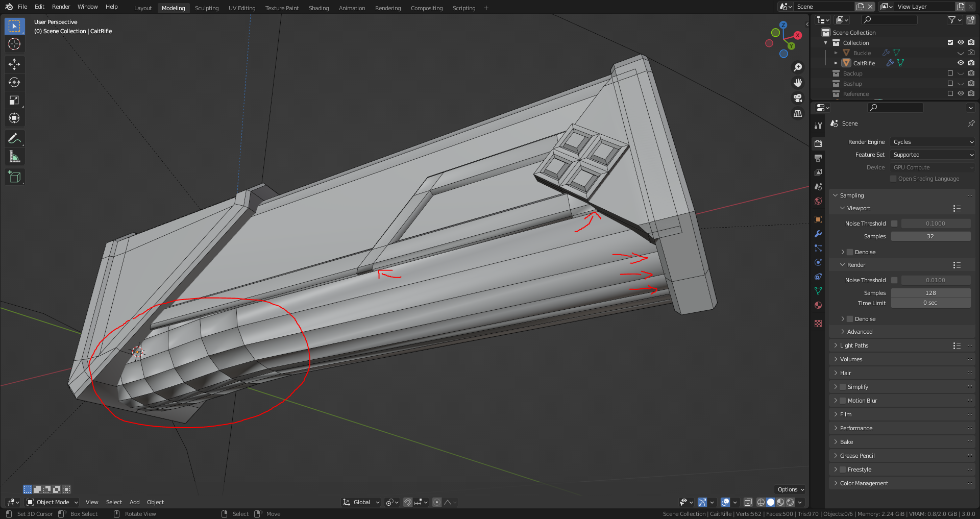Image resolution: width=980 pixels, height=519 pixels.
Task: Enable the Bashup collection checkbox
Action: click(x=950, y=83)
